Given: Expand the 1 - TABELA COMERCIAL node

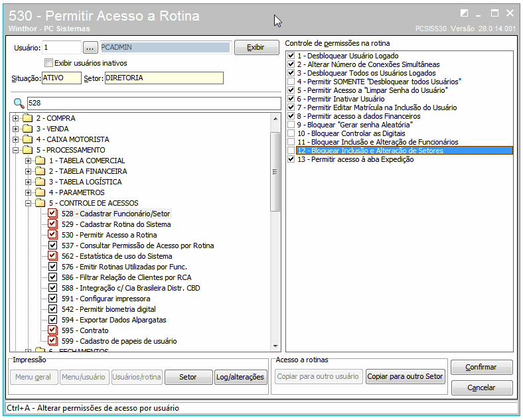Looking at the screenshot, I should point(28,161).
